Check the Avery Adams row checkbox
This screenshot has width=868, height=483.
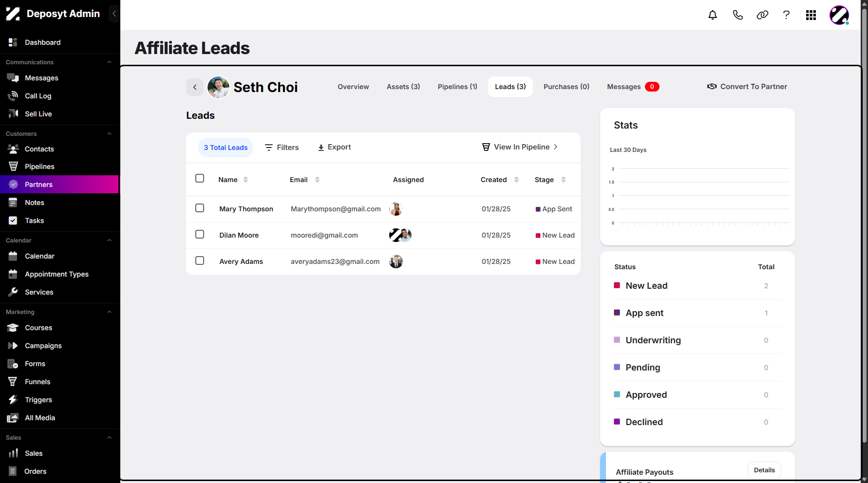(x=200, y=260)
